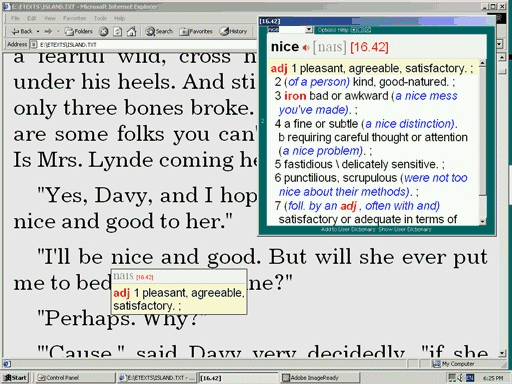Stop page loading with the Stop icon
512x384 pixels.
[104, 31]
